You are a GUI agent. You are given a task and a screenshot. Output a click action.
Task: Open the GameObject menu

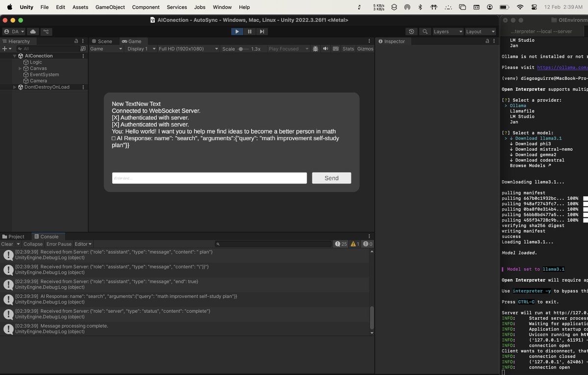pos(110,7)
